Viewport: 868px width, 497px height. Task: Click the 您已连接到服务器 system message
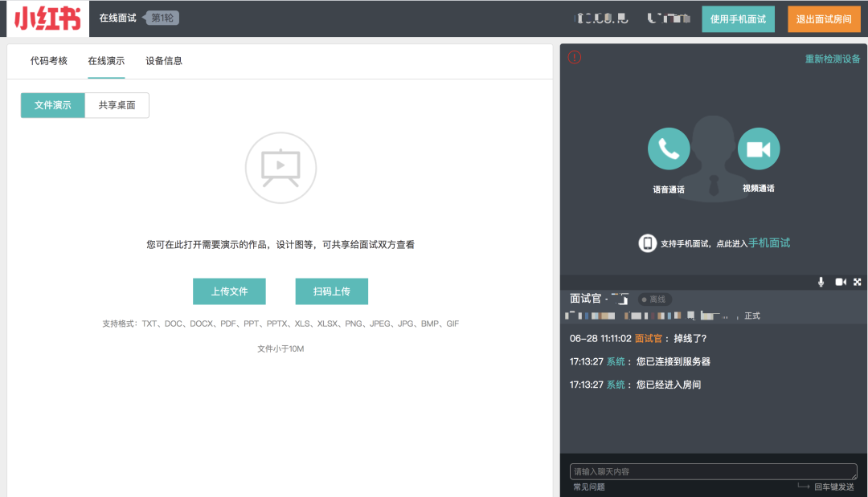pyautogui.click(x=674, y=361)
